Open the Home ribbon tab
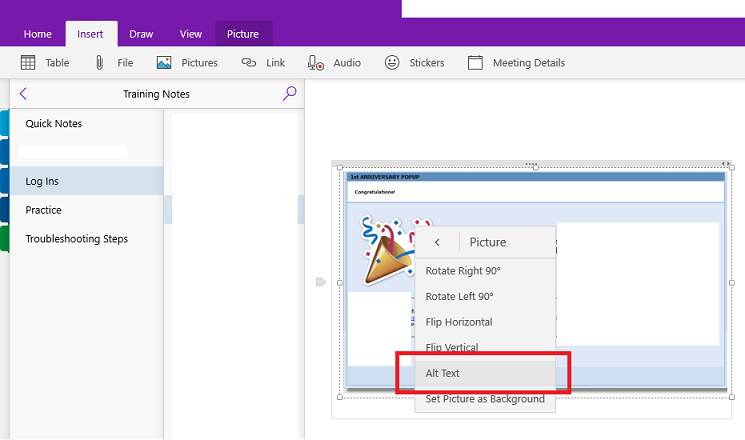 (38, 34)
